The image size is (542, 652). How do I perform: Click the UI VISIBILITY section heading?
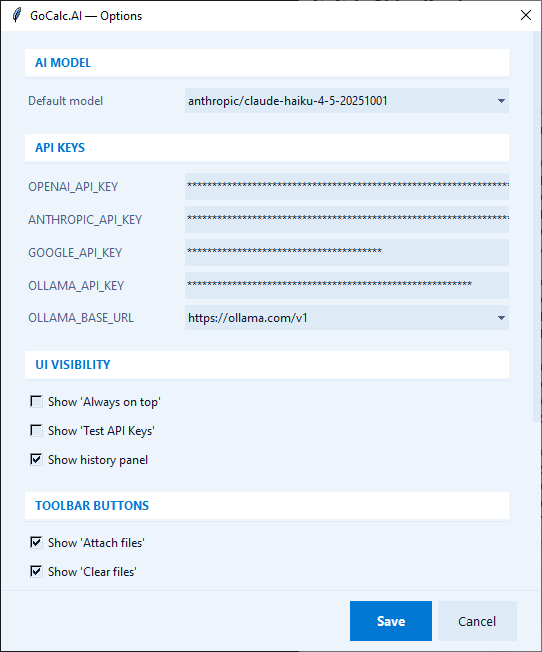tap(73, 365)
